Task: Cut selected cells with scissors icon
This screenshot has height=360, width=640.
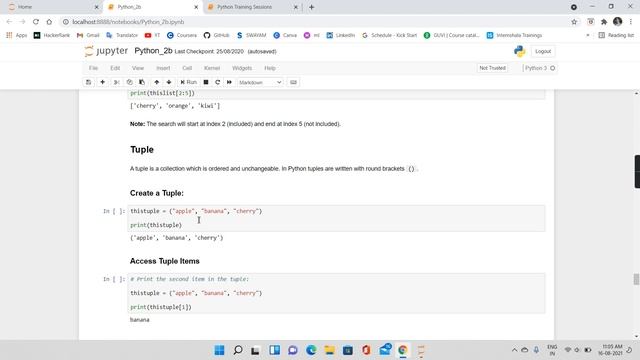Action: [116, 82]
